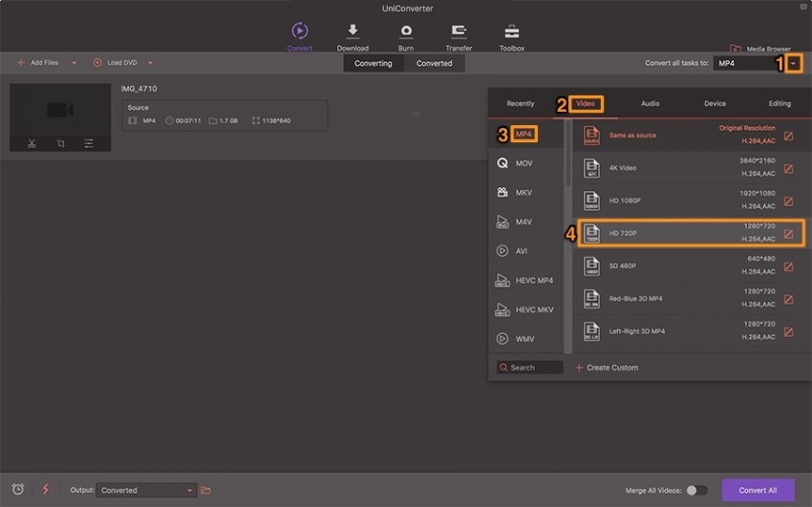Toggle the Merge All Videos switch
The image size is (812, 507).
click(696, 490)
